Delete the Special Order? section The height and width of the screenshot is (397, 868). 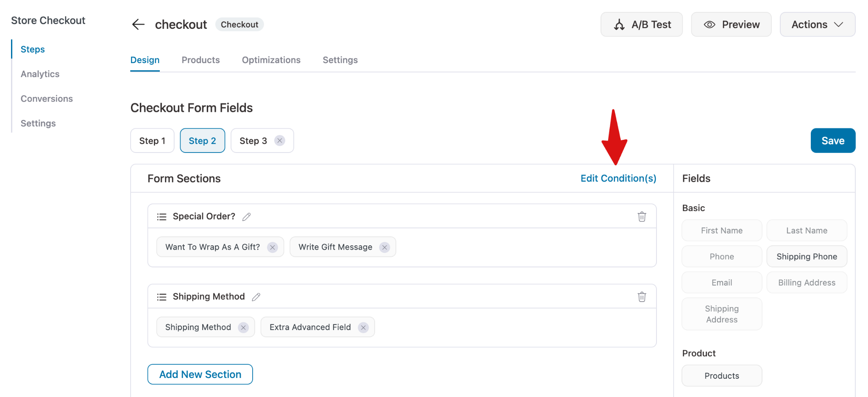point(642,217)
